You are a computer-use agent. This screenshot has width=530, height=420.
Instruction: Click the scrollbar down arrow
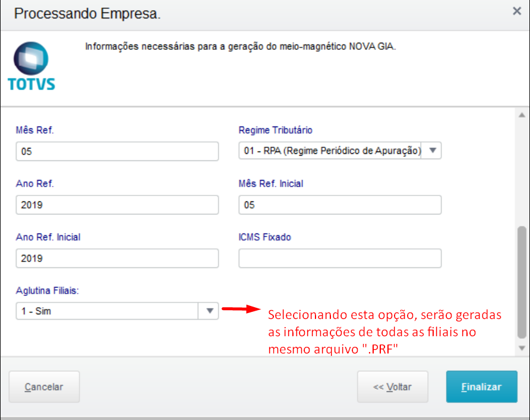[522, 348]
